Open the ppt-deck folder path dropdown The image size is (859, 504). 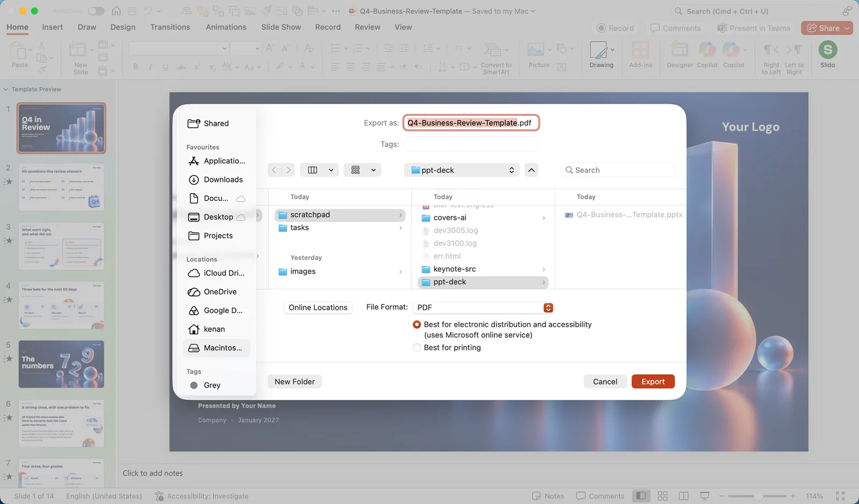pos(462,170)
